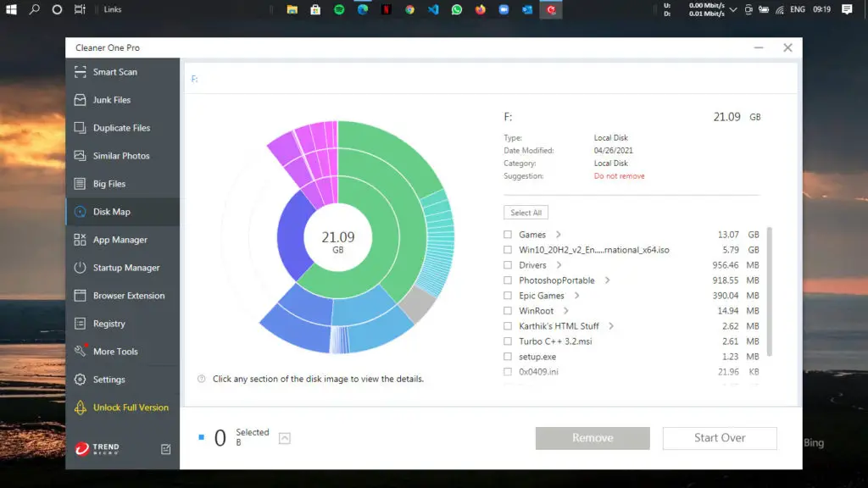Click the Unlock Full Version bell icon
Viewport: 868px width, 488px height.
tap(81, 408)
